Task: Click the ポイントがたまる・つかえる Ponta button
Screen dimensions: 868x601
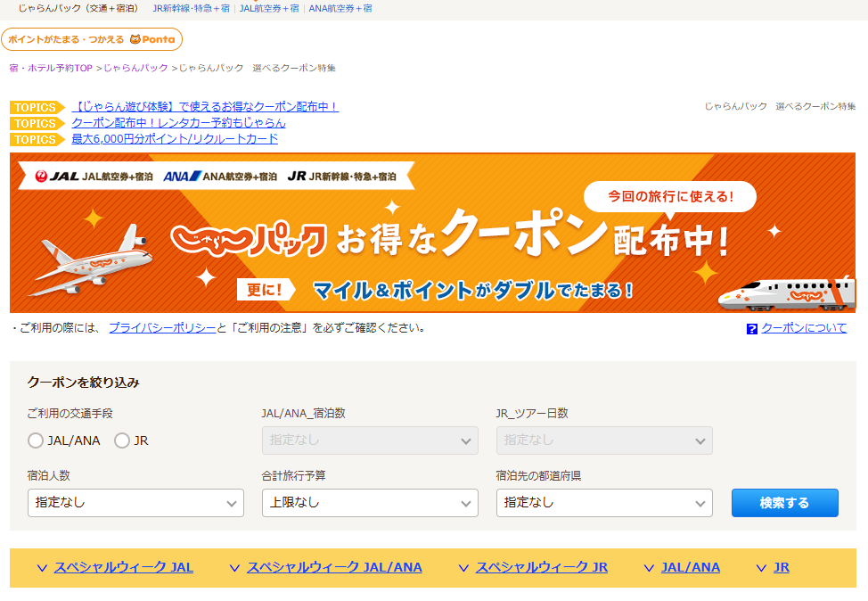Action: click(92, 39)
